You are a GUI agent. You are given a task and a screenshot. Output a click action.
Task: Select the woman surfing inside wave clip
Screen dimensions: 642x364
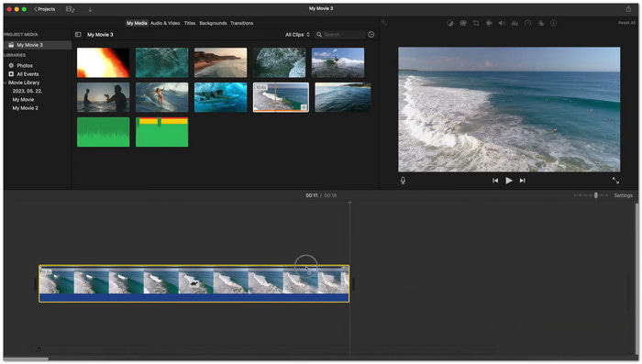point(162,97)
